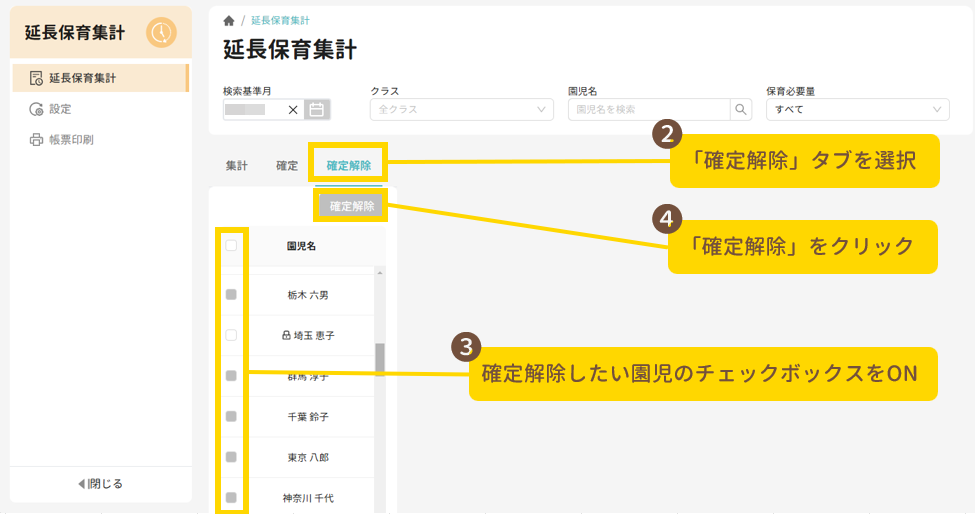Click the home icon in breadcrumb
Viewport: 975px width, 514px height.
[x=229, y=20]
